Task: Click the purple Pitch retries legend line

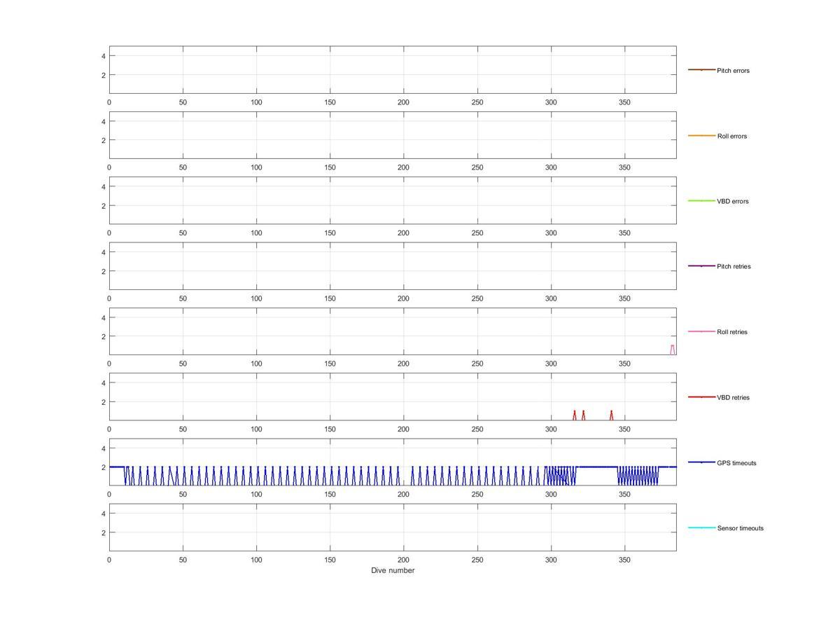Action: coord(701,266)
